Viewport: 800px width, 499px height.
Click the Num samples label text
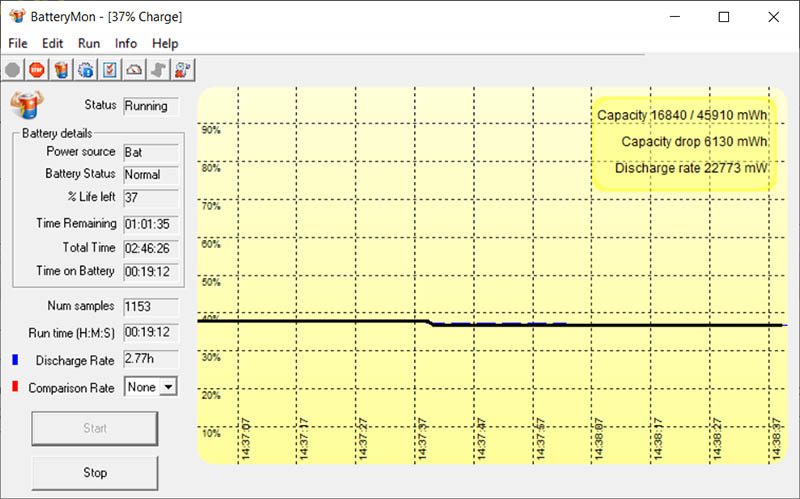81,306
